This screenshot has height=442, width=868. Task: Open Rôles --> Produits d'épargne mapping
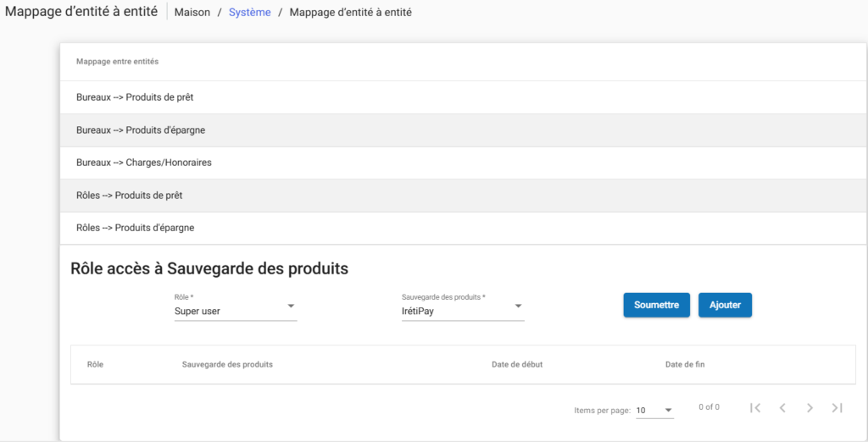(x=136, y=228)
